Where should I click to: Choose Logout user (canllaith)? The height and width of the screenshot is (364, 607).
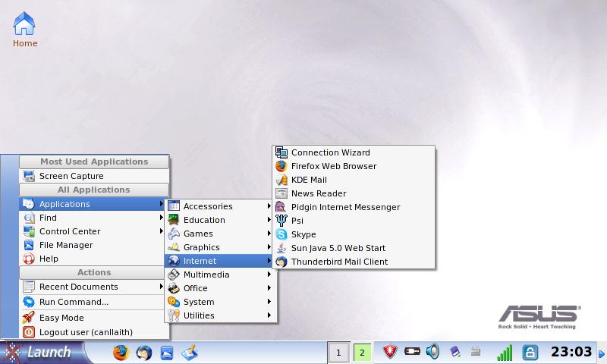pyautogui.click(x=94, y=332)
